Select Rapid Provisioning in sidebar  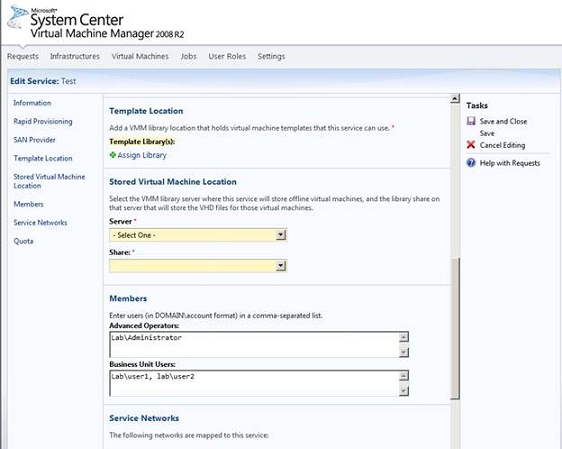43,121
